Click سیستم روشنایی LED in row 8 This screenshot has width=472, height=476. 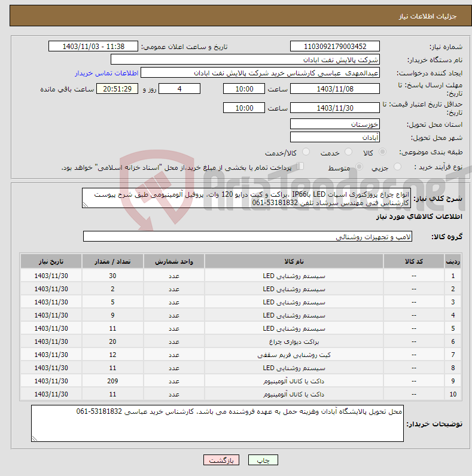(294, 368)
